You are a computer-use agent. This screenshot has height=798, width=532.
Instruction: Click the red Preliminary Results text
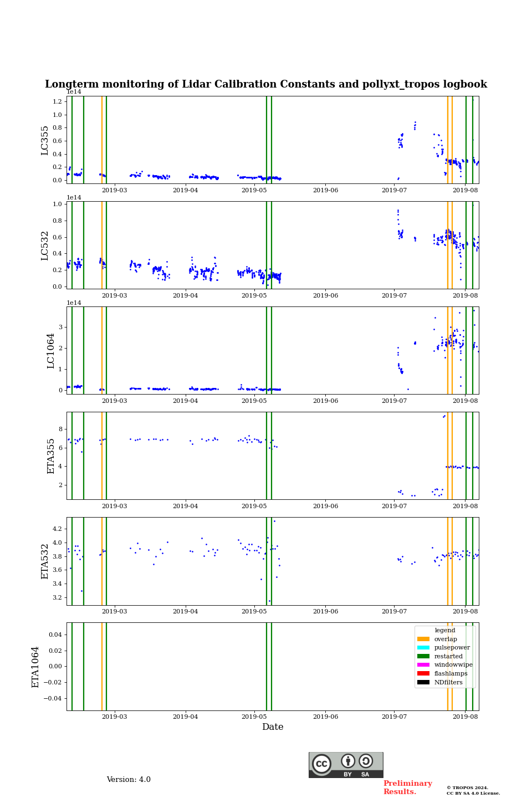point(407,787)
